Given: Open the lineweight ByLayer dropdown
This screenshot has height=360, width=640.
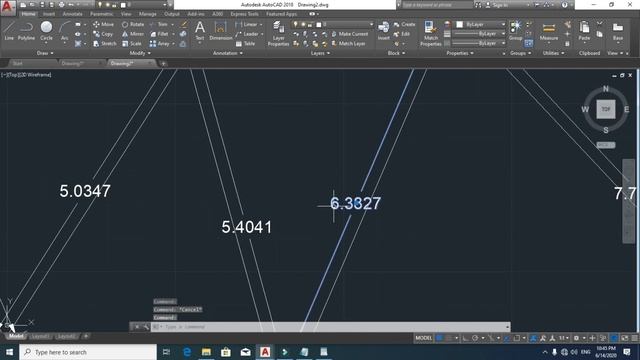Looking at the screenshot, I should coord(480,33).
